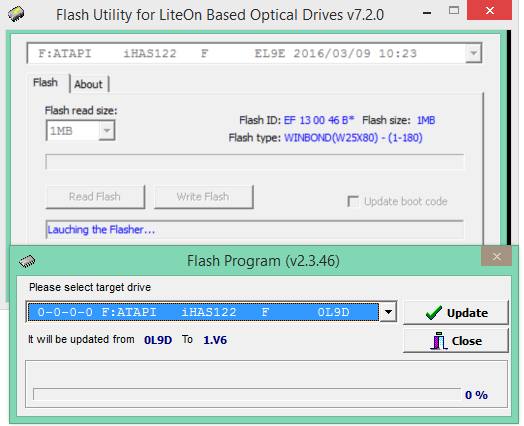Click the Flash type WINBOND(W25X80) text
The image size is (524, 426).
point(353,137)
